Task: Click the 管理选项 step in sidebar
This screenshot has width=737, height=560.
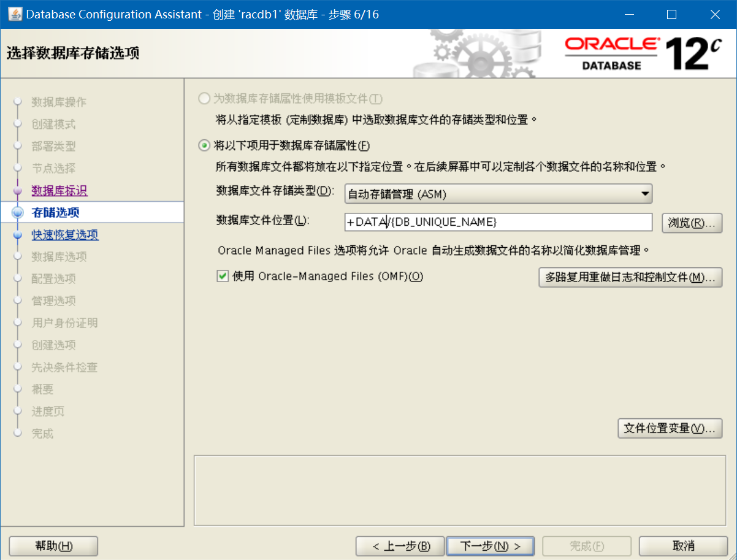Action: 53,301
